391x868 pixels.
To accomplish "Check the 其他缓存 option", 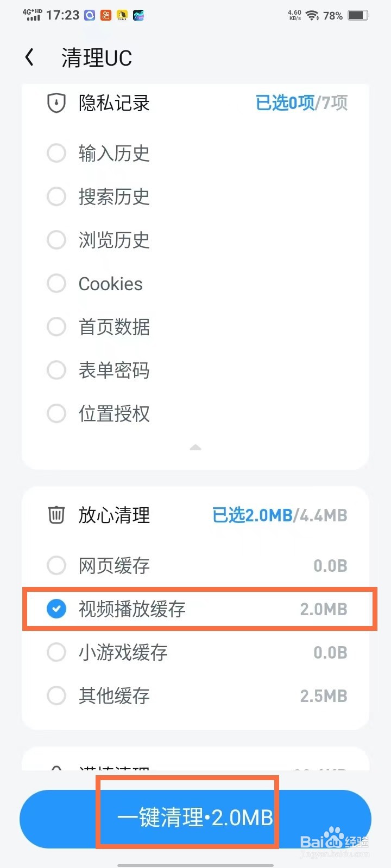I will pos(56,695).
